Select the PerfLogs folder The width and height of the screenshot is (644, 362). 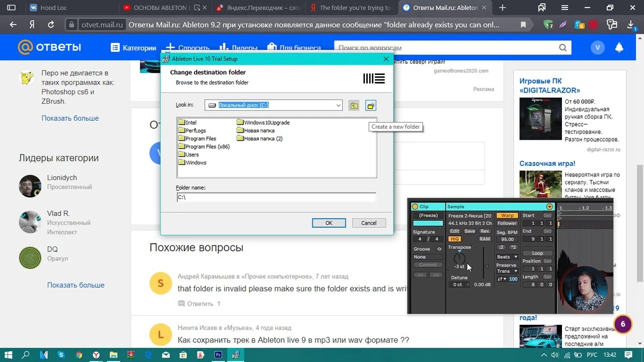pyautogui.click(x=192, y=131)
